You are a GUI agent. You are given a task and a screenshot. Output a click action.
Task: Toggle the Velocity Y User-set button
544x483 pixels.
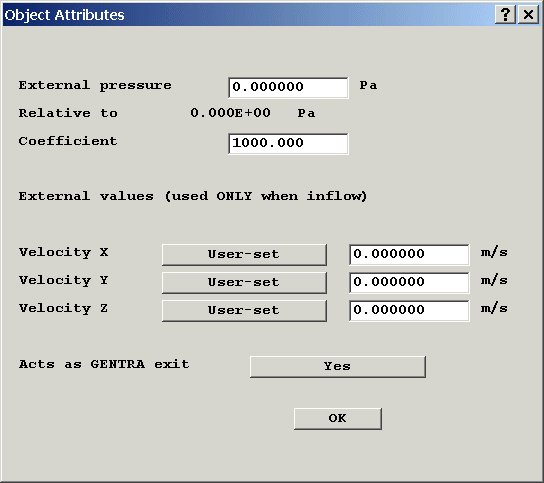click(x=244, y=282)
